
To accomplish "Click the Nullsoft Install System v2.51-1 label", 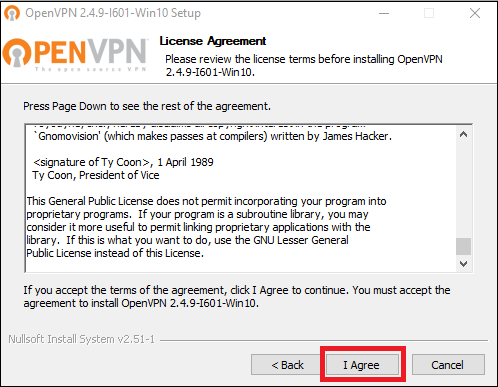I will pyautogui.click(x=82, y=339).
